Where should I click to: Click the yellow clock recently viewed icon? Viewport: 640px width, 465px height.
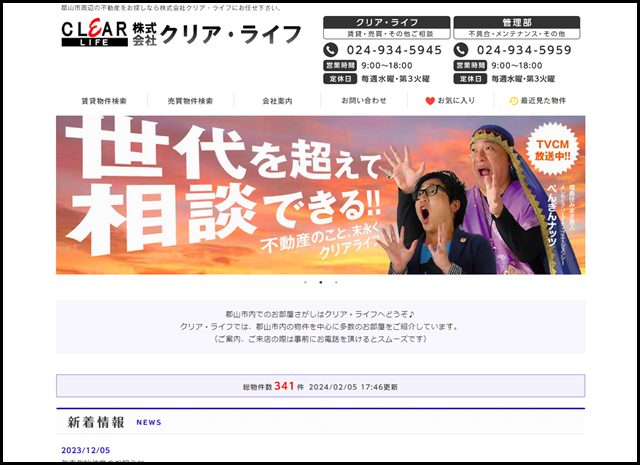(513, 101)
